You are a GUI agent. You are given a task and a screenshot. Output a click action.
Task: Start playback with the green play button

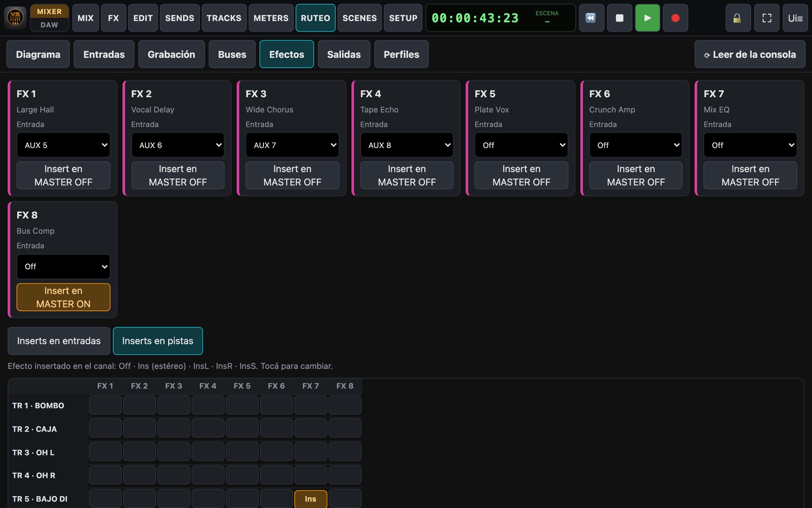point(647,18)
